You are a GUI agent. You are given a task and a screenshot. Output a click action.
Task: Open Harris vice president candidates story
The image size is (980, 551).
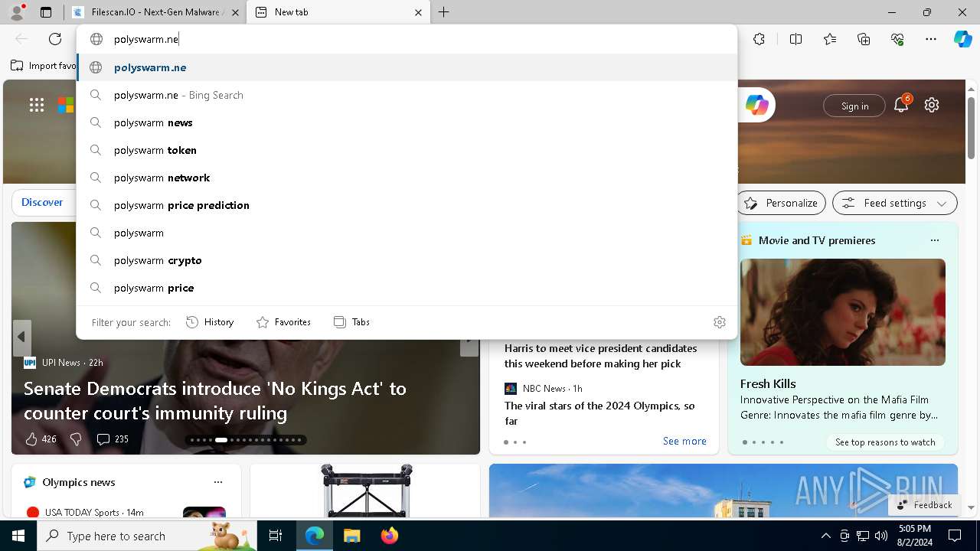click(x=600, y=356)
